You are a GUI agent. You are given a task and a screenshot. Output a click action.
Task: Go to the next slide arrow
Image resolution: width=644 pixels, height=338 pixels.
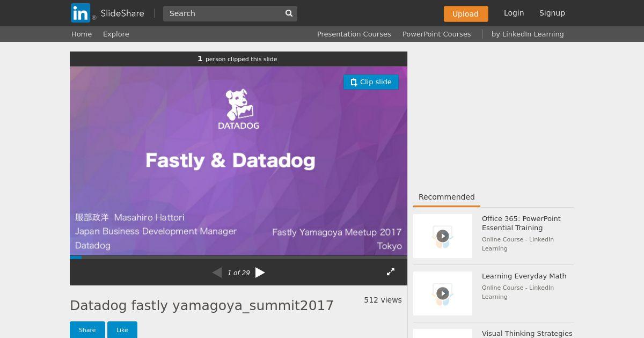coord(260,273)
